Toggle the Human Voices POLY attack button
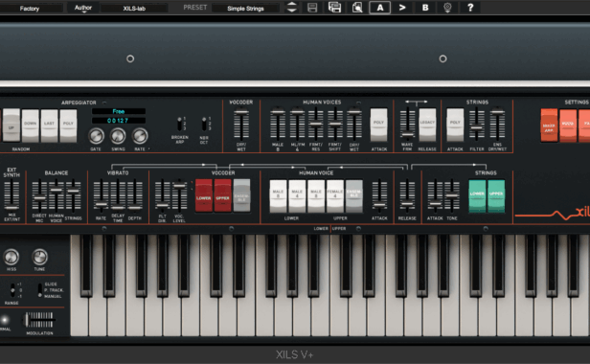Screen dimensions: 590x364 tap(378, 125)
